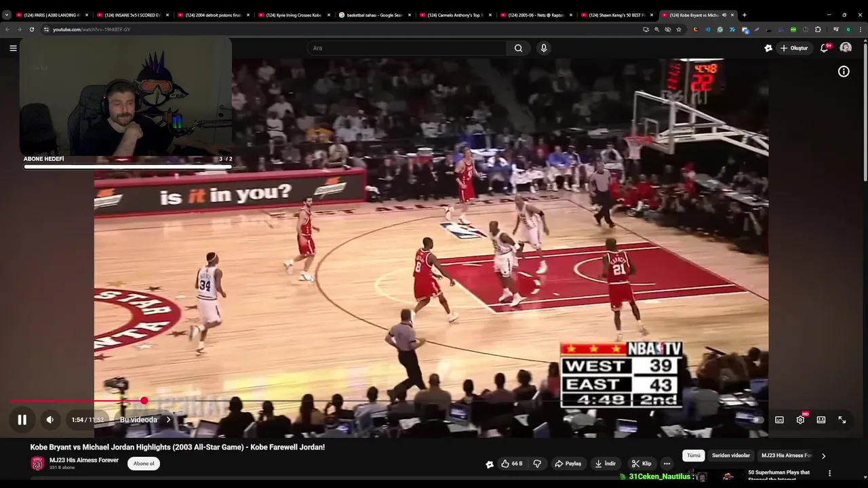The width and height of the screenshot is (868, 488).
Task: Go forward in browser history
Action: (19, 30)
